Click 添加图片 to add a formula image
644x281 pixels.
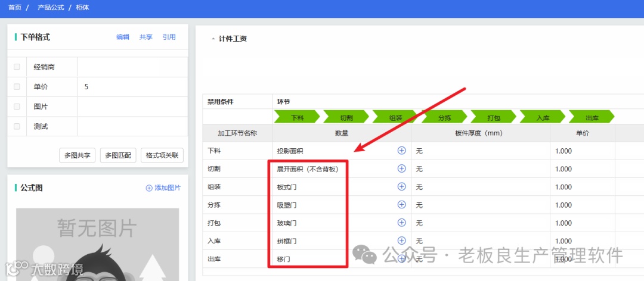pos(163,188)
